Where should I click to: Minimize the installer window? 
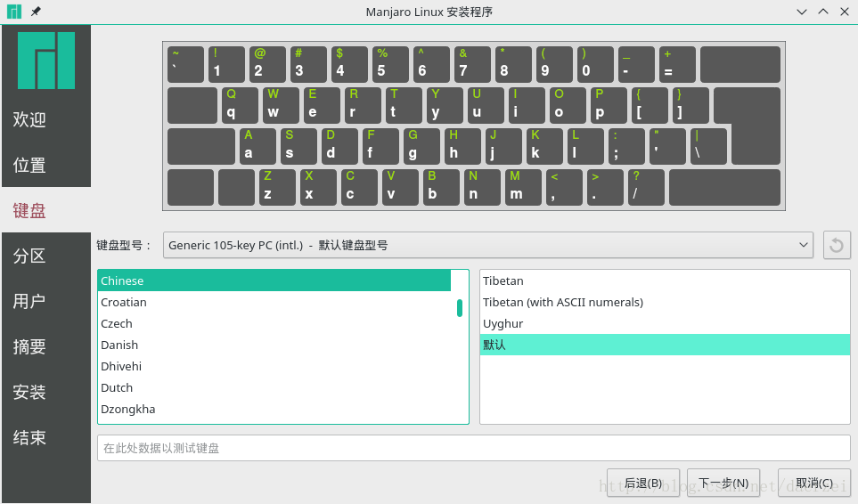pyautogui.click(x=802, y=12)
